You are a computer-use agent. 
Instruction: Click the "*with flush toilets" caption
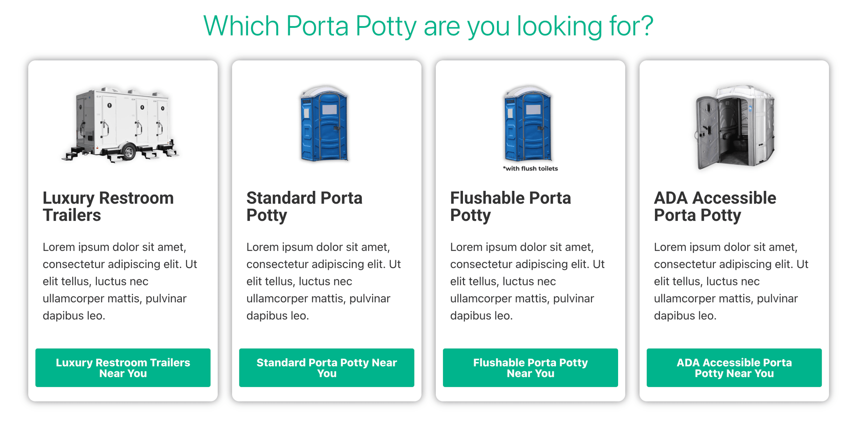(x=530, y=169)
